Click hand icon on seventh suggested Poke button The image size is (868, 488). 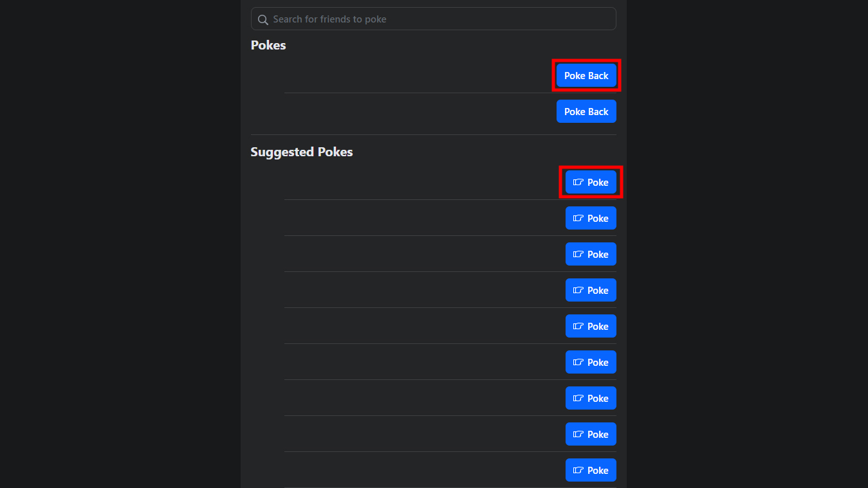578,399
